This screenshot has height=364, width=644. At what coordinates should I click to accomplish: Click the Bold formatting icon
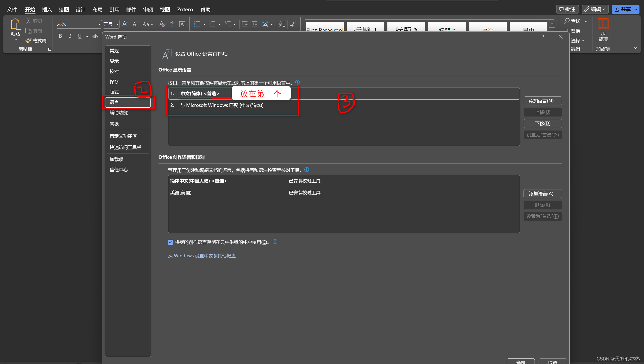pyautogui.click(x=60, y=36)
